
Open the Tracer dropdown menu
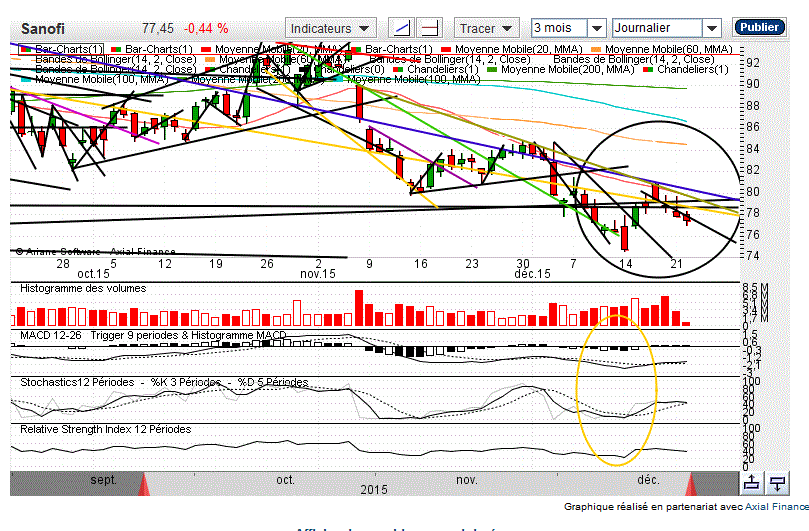coord(486,28)
